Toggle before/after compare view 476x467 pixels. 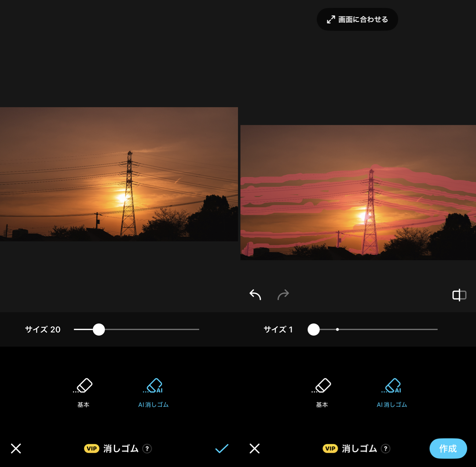coord(459,295)
